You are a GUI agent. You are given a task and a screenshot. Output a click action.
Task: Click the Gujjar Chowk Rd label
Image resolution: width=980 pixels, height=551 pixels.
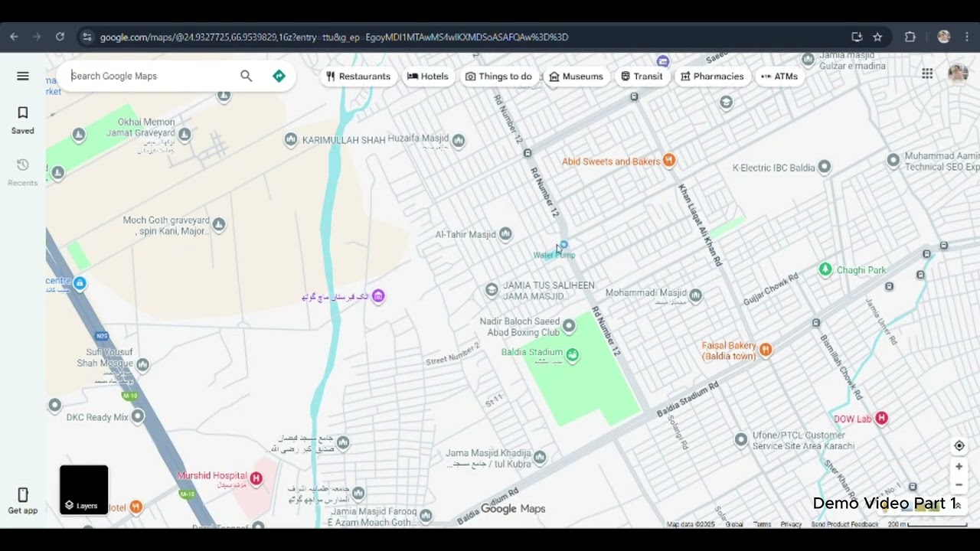771,289
